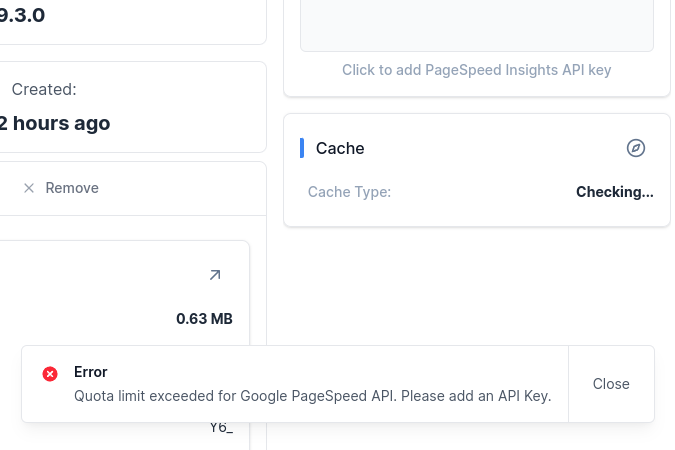
Task: Click the compass icon in Cache card
Action: point(635,148)
